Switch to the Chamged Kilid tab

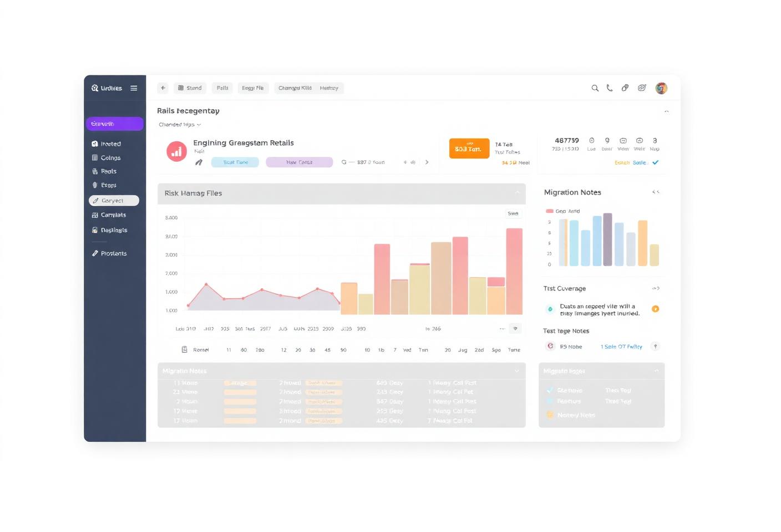[x=295, y=88]
